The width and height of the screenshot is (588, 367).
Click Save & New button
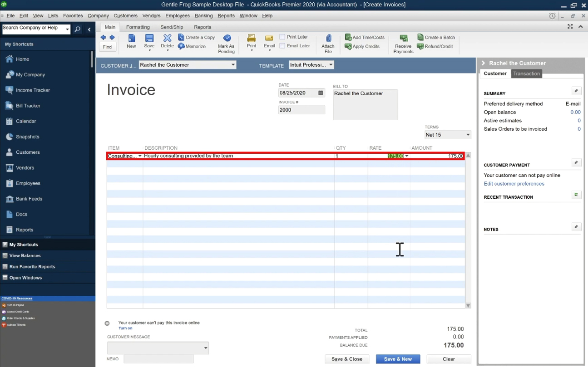click(x=398, y=359)
